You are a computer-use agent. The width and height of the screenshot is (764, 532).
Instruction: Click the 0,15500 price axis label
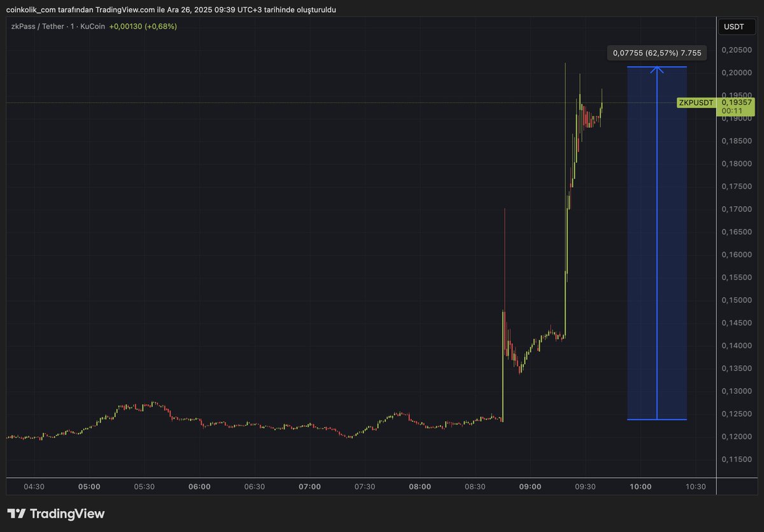737,278
